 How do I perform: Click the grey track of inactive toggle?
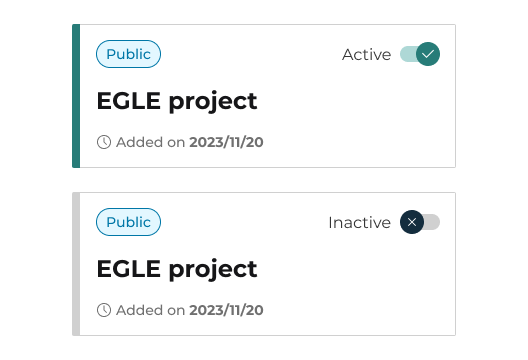coord(432,222)
